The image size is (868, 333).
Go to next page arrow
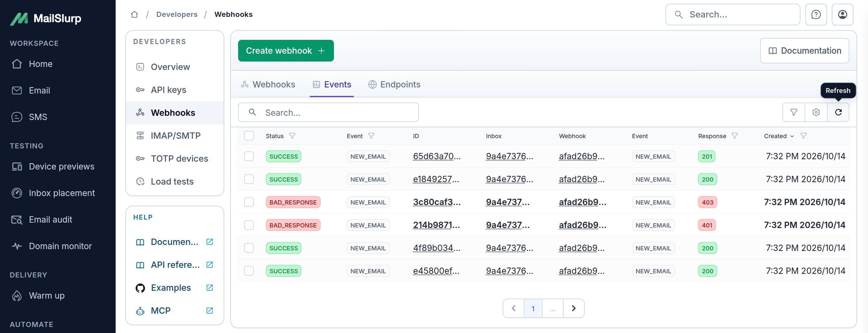click(x=574, y=308)
